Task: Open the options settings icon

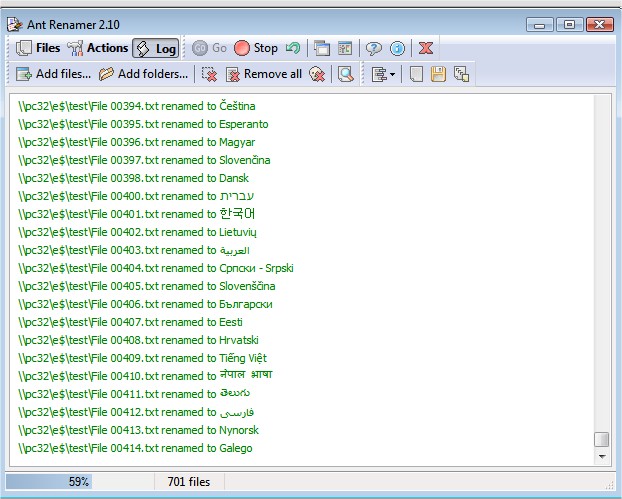Action: pos(345,48)
